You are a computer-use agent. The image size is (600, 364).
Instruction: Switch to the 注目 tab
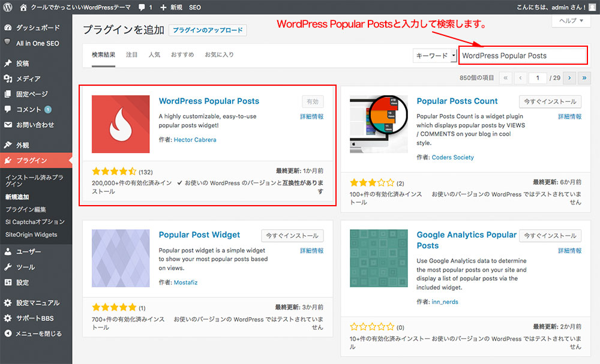131,55
